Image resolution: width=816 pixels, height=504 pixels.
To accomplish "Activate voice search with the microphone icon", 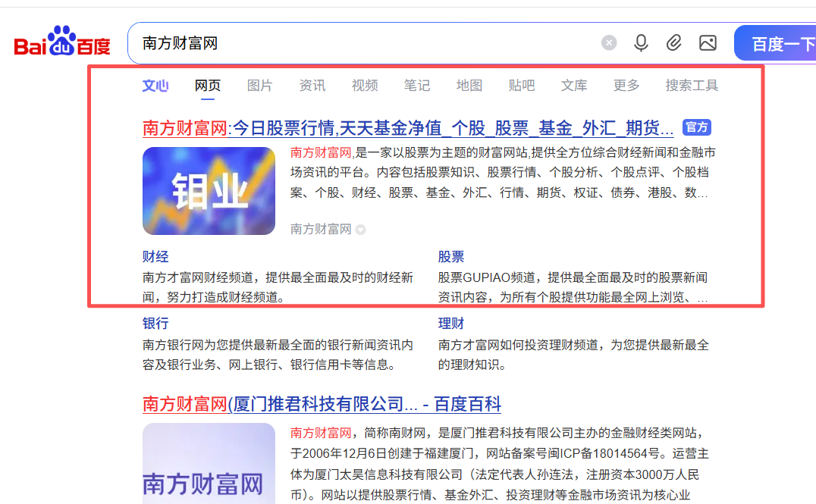I will (641, 43).
